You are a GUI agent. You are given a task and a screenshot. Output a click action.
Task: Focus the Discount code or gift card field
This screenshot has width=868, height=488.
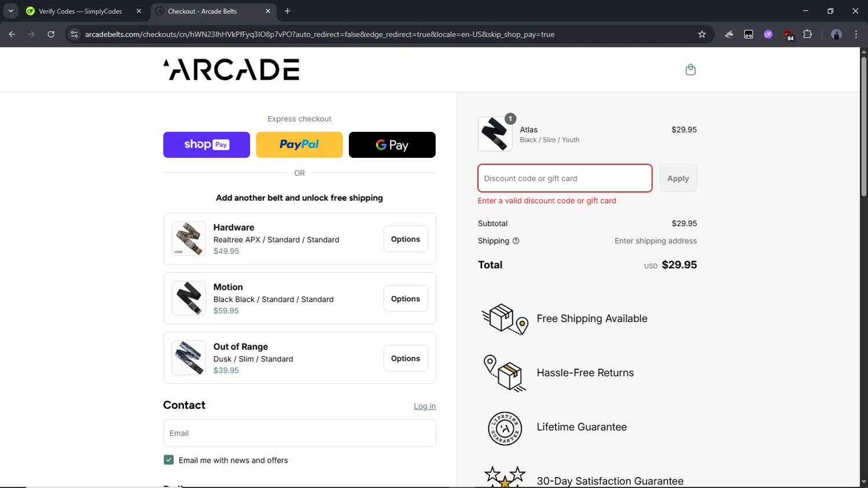tap(565, 178)
